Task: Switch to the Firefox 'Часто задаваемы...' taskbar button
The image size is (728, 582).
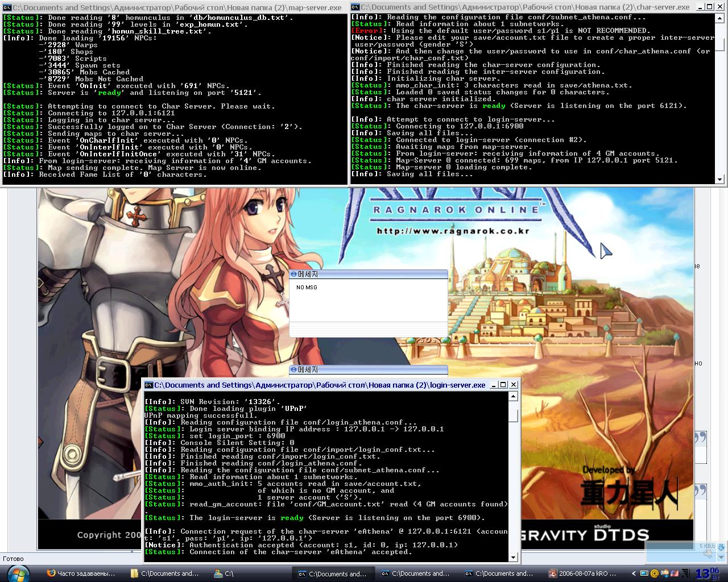Action: (81, 573)
